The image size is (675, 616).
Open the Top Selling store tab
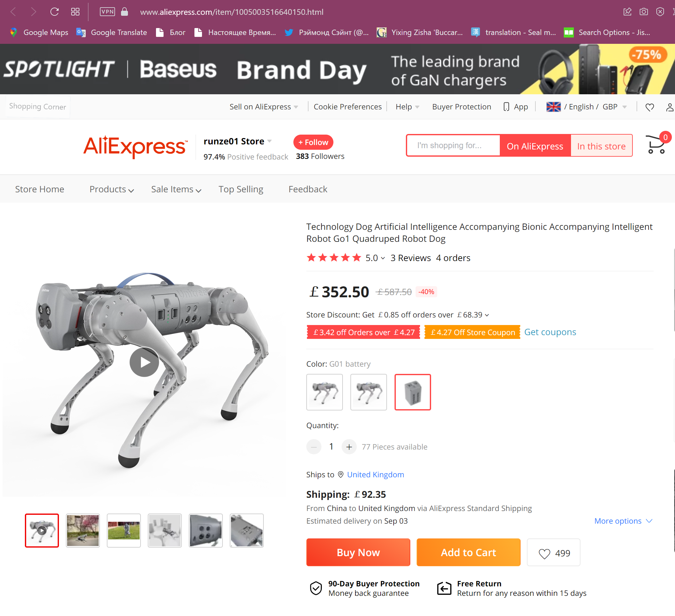[241, 189]
